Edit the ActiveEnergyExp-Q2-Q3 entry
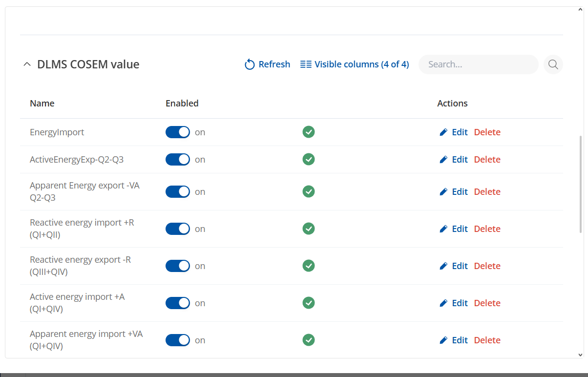This screenshot has height=377, width=588. click(x=454, y=160)
